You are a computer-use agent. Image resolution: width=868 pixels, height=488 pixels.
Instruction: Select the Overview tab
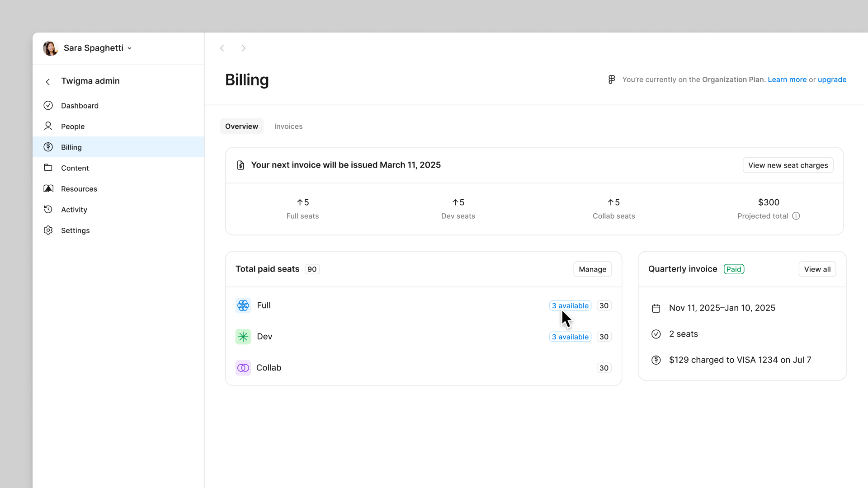tap(241, 127)
